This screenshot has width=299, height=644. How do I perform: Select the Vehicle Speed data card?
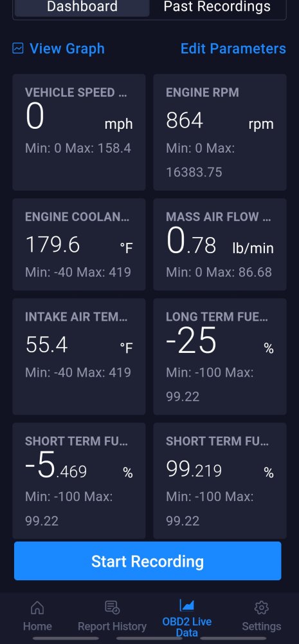coord(78,132)
